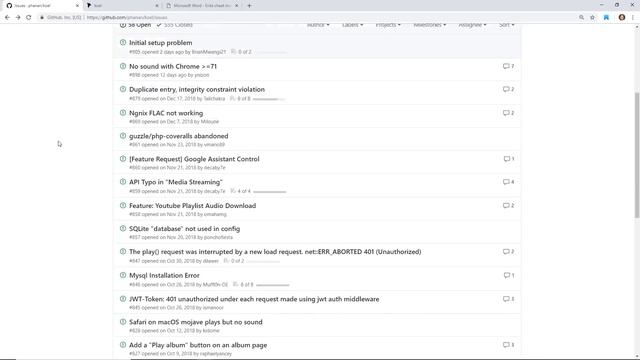Open 'Youtube Playlist Audio Download' issue
The width and height of the screenshot is (640, 360).
(192, 206)
